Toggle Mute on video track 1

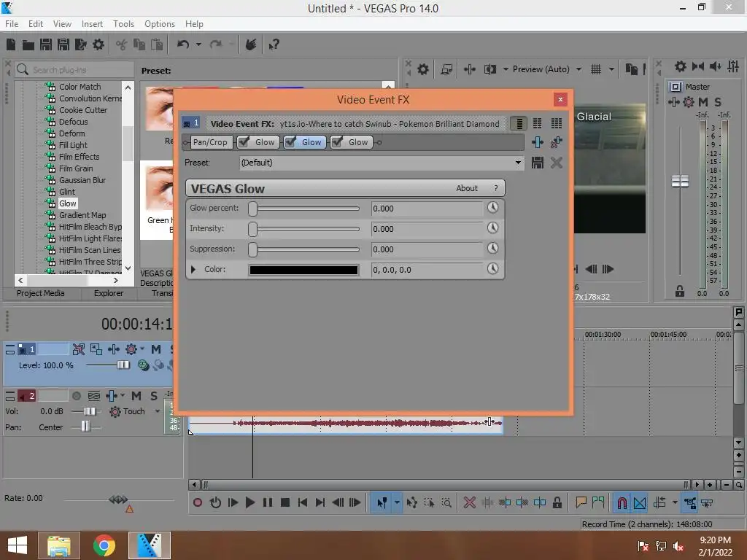tap(156, 349)
